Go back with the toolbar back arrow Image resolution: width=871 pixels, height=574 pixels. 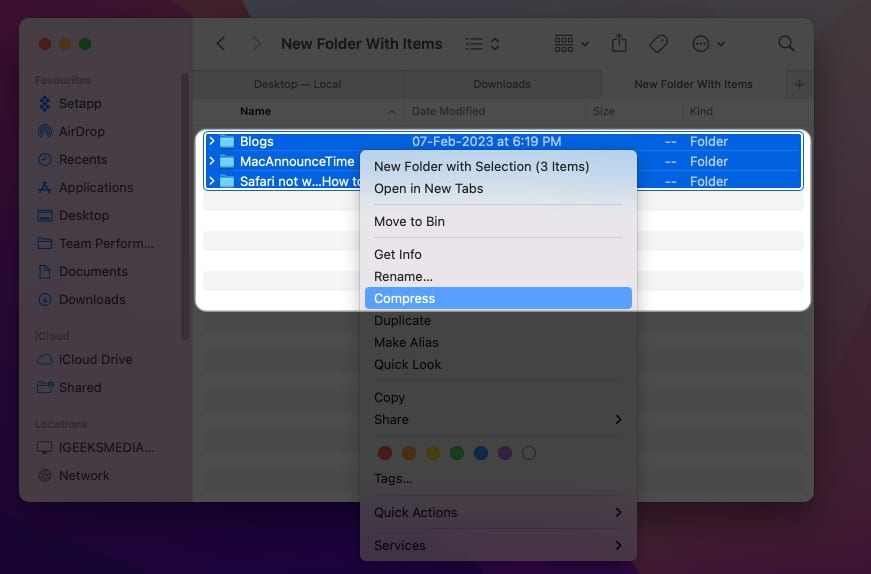[x=221, y=43]
